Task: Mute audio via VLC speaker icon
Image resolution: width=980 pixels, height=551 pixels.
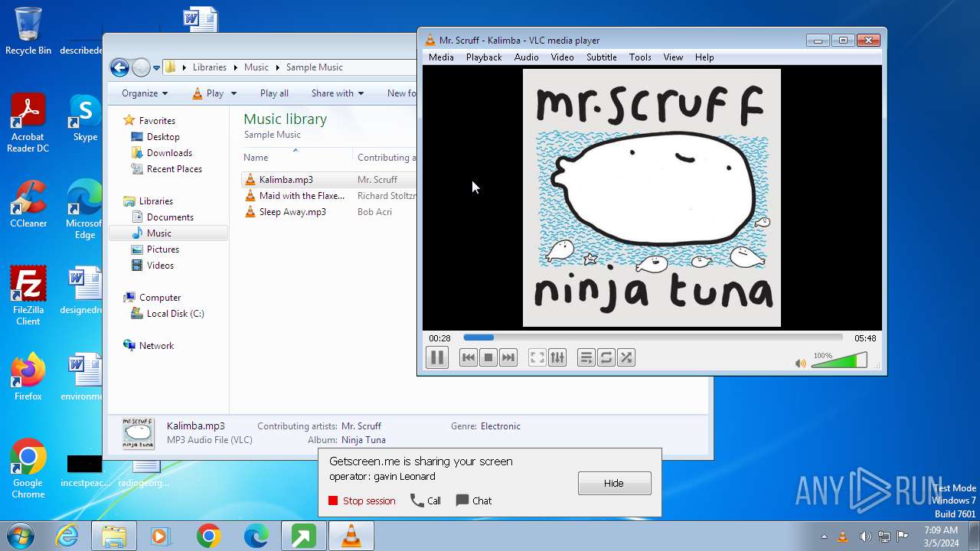Action: tap(801, 364)
